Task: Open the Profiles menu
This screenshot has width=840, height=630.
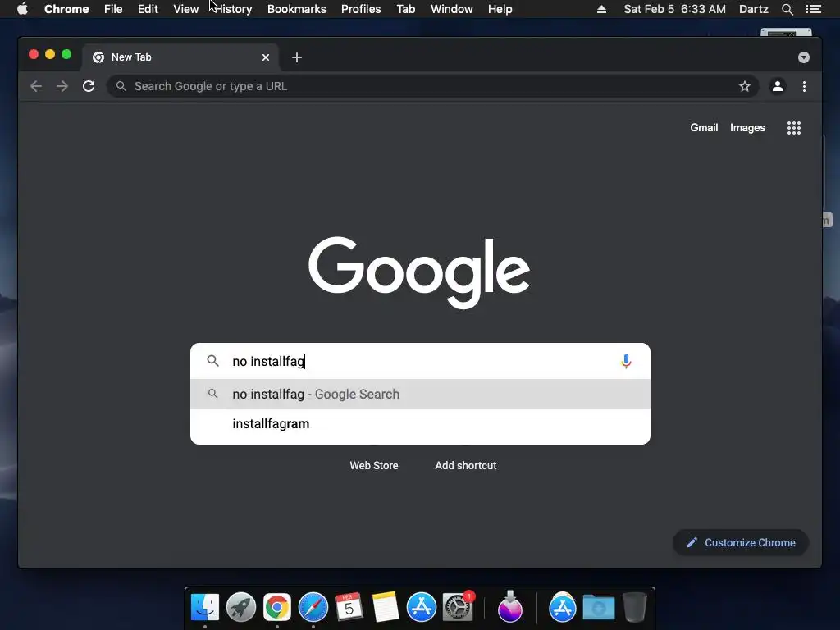Action: (x=361, y=9)
